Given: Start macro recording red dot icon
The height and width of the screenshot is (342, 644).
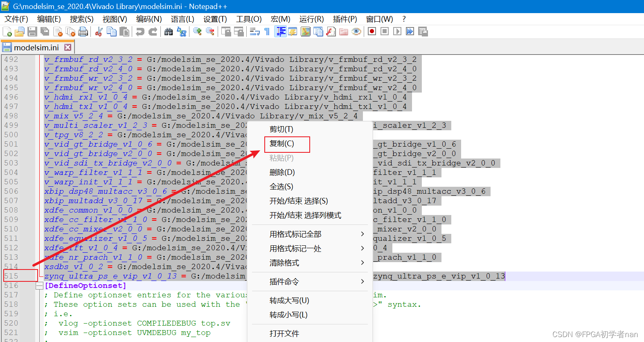Looking at the screenshot, I should [x=372, y=32].
